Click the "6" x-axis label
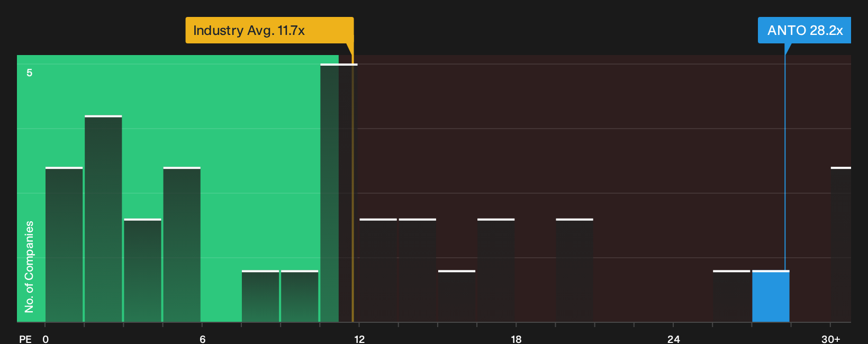 pyautogui.click(x=203, y=339)
